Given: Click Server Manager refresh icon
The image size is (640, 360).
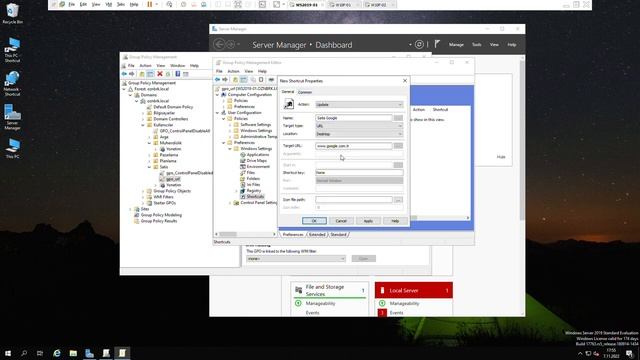Looking at the screenshot, I should point(419,44).
